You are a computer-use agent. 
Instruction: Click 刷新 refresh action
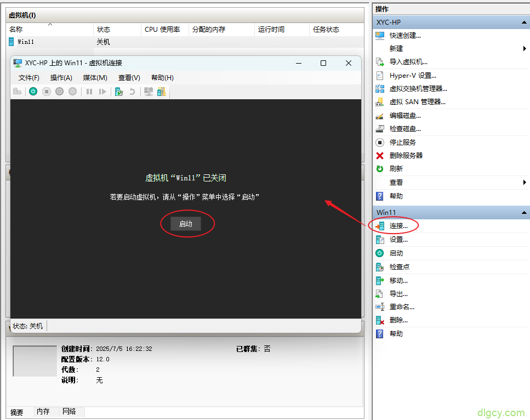click(x=396, y=169)
